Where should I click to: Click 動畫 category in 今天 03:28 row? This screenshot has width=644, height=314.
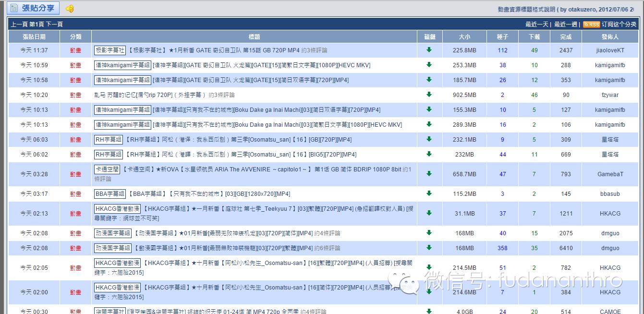(75, 174)
